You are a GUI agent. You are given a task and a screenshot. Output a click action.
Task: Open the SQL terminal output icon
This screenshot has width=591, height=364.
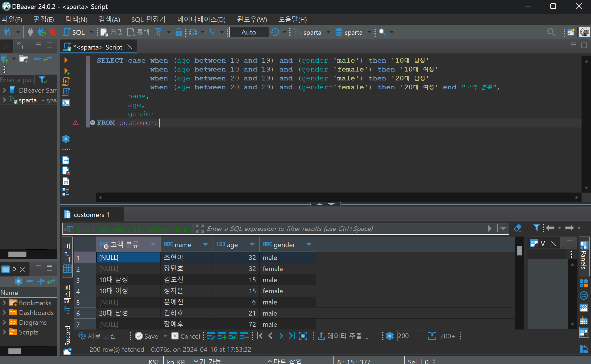pos(66,103)
